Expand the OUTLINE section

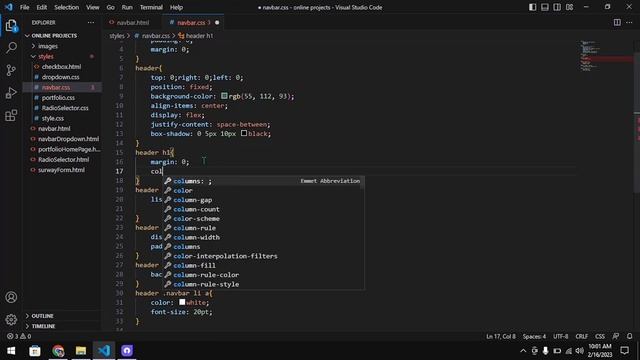[x=42, y=316]
